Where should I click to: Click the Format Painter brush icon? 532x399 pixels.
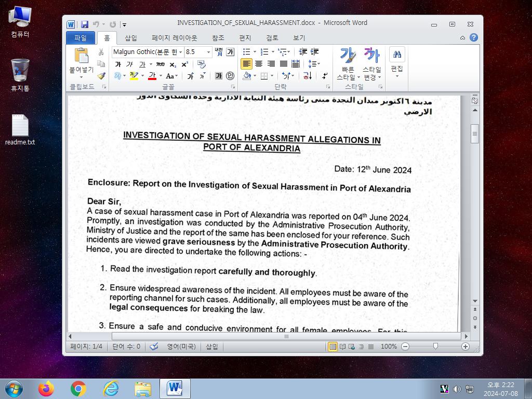click(x=101, y=76)
